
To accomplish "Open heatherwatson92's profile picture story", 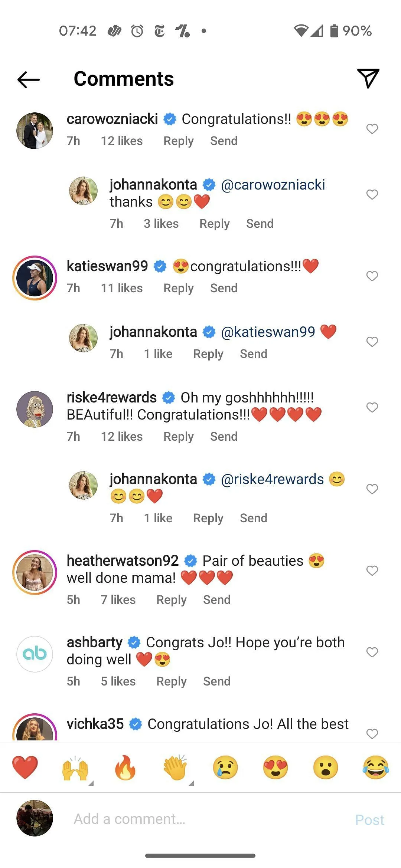I will (35, 572).
